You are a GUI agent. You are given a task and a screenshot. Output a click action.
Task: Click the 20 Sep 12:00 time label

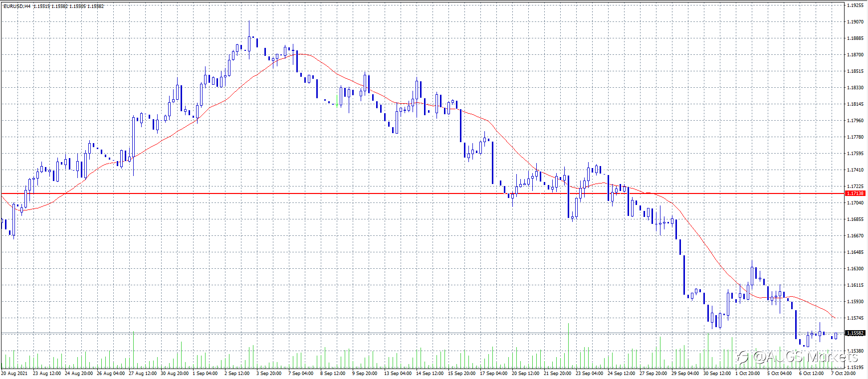[526, 374]
